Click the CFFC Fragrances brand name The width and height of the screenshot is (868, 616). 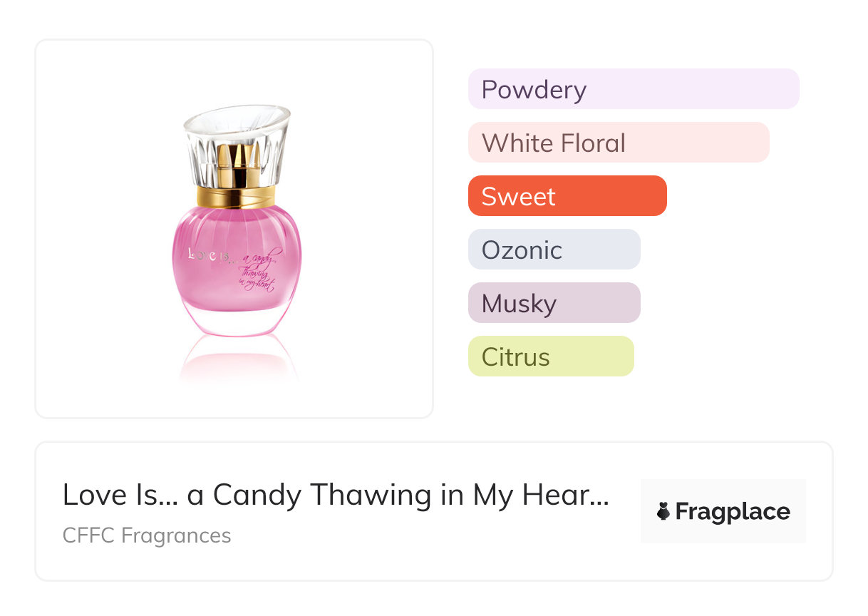coord(147,535)
